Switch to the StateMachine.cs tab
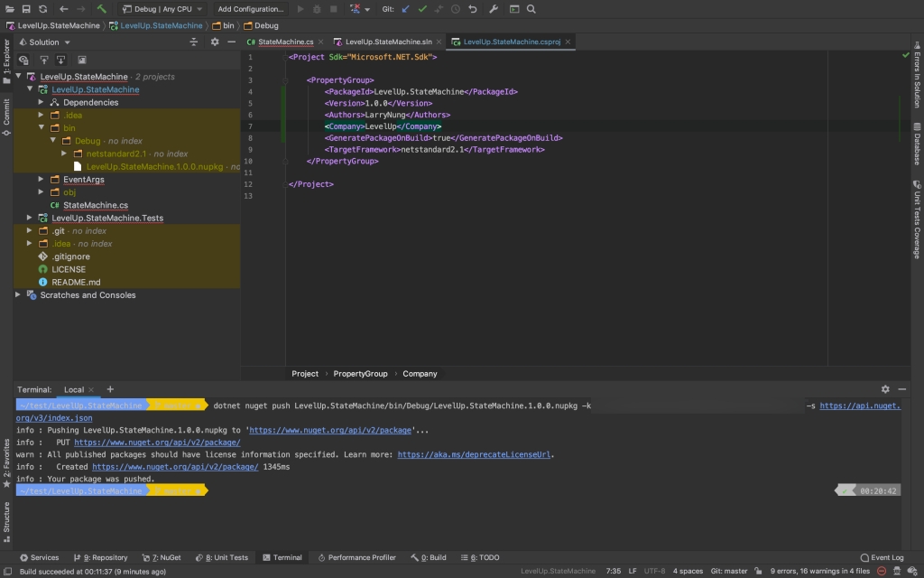 coord(285,42)
